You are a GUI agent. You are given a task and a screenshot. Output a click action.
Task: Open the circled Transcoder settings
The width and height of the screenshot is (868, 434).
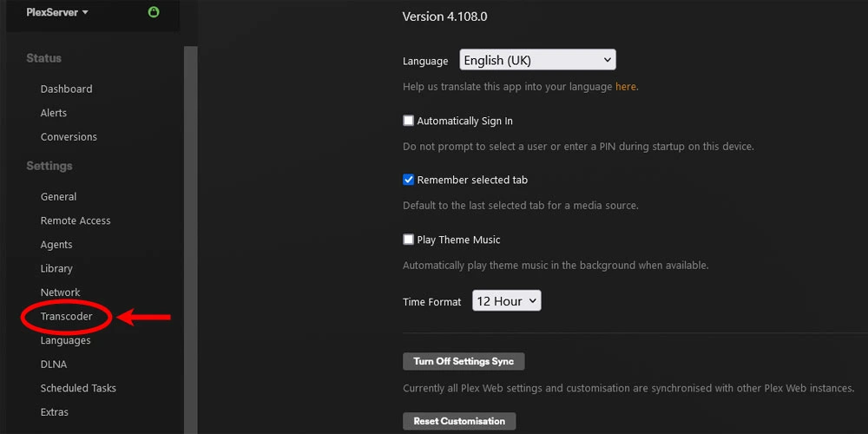[x=66, y=317]
